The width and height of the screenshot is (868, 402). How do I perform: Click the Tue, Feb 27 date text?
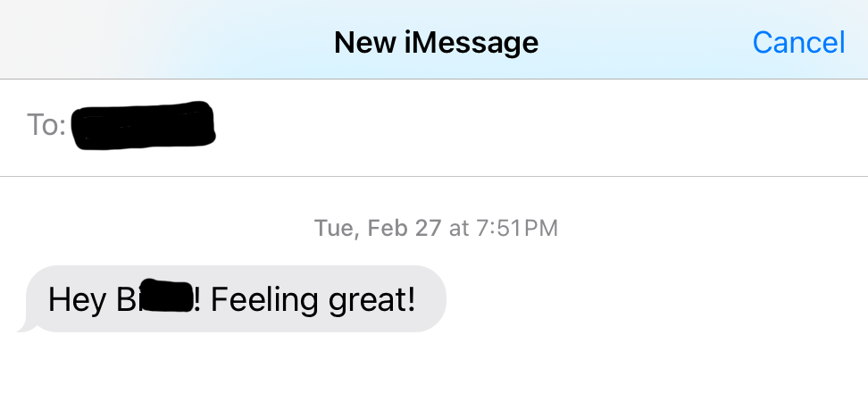pos(377,229)
